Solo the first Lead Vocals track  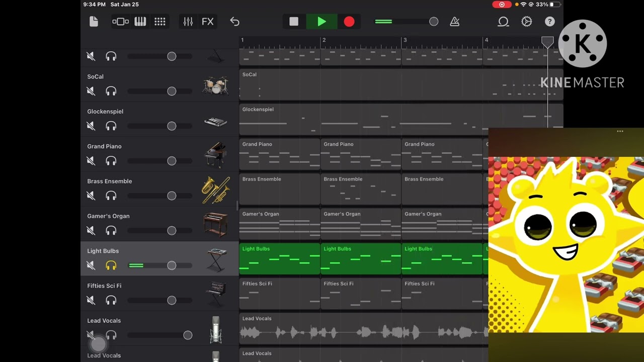[x=111, y=335]
